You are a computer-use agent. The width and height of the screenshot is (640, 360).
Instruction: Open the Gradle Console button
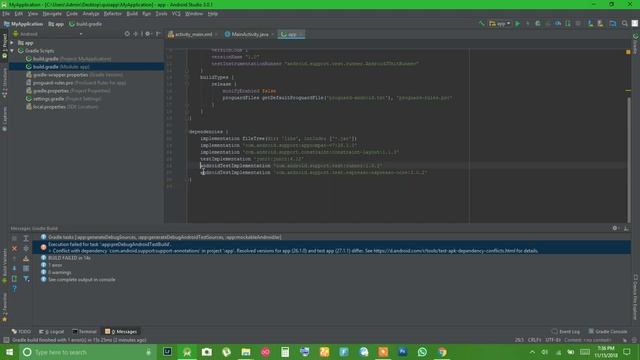pos(608,331)
